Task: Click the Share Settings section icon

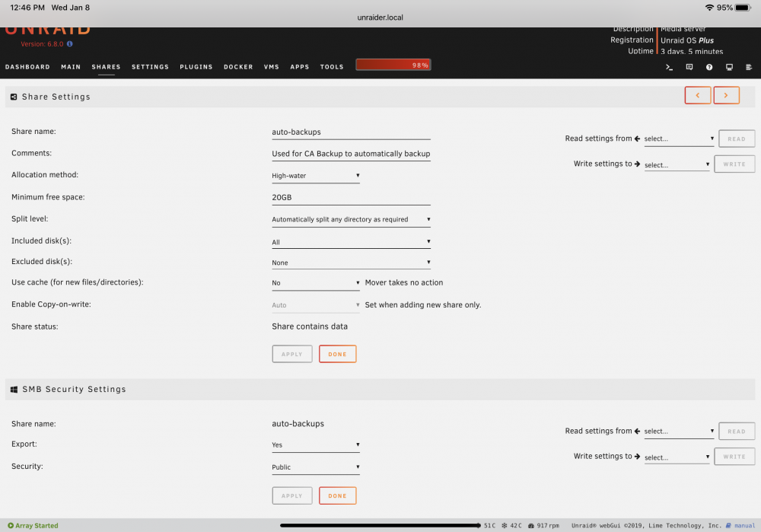Action: click(14, 97)
